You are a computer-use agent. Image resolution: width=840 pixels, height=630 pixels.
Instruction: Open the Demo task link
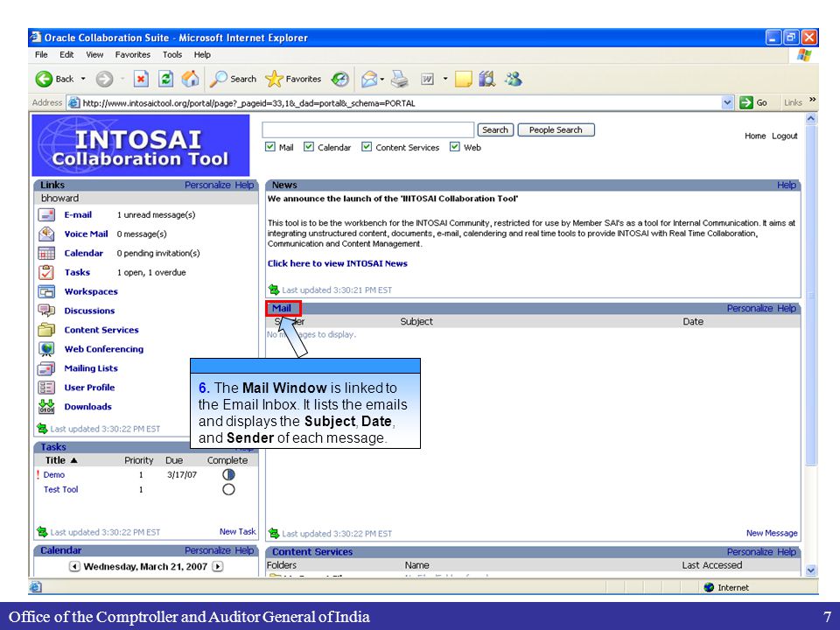pos(54,474)
